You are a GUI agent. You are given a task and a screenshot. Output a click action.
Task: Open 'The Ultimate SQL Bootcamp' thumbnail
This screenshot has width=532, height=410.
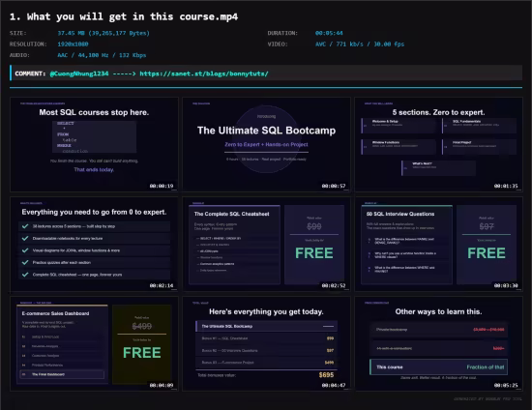(x=266, y=144)
